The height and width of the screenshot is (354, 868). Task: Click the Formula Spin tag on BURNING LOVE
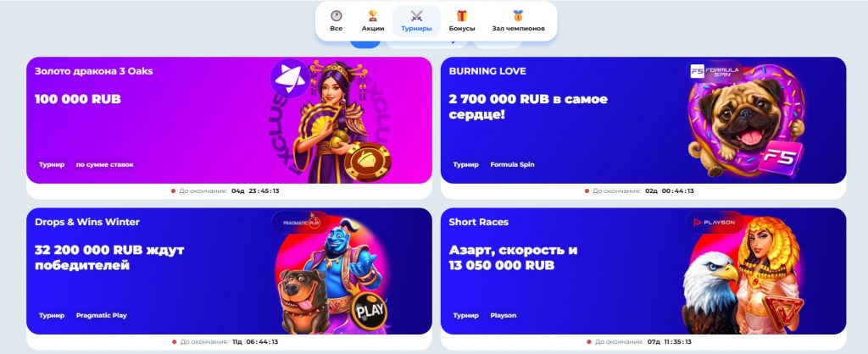click(512, 164)
